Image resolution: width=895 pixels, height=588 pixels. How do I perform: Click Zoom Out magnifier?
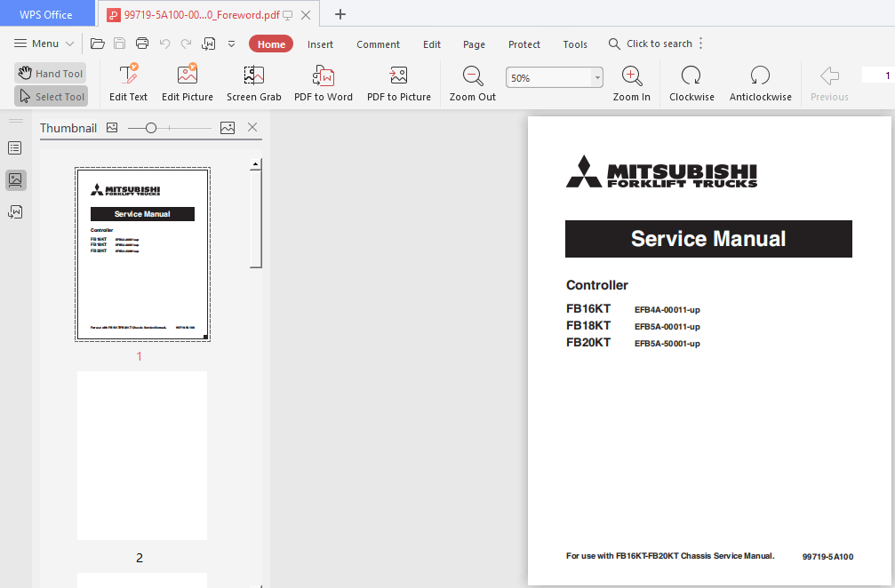click(473, 83)
